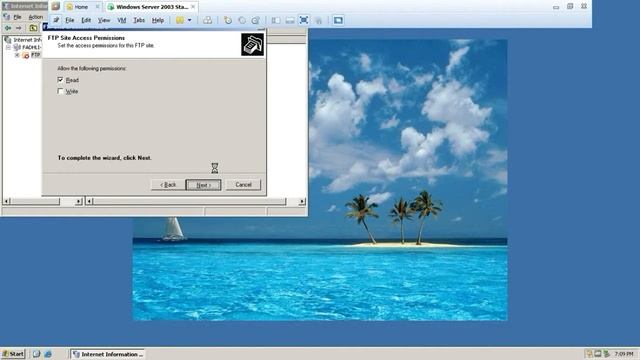Open the Tabs menu in VMware
Viewport: 640px width, 360px height.
click(x=139, y=20)
